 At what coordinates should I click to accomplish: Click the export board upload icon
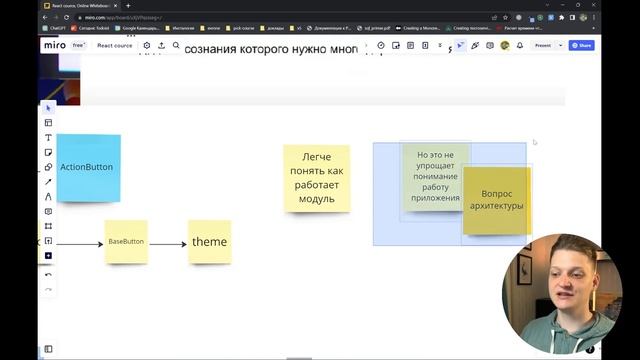pyautogui.click(x=162, y=45)
